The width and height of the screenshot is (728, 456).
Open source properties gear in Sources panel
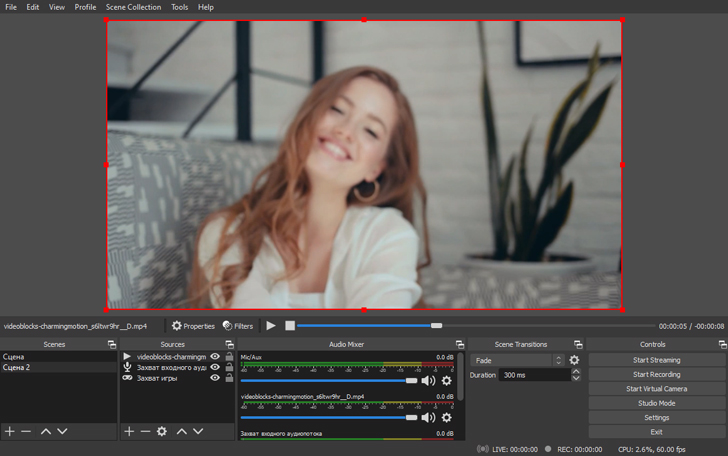pyautogui.click(x=162, y=431)
